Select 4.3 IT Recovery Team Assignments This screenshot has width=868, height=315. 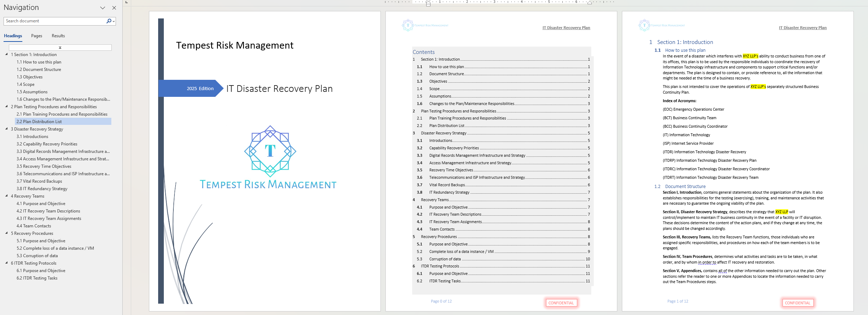point(49,219)
